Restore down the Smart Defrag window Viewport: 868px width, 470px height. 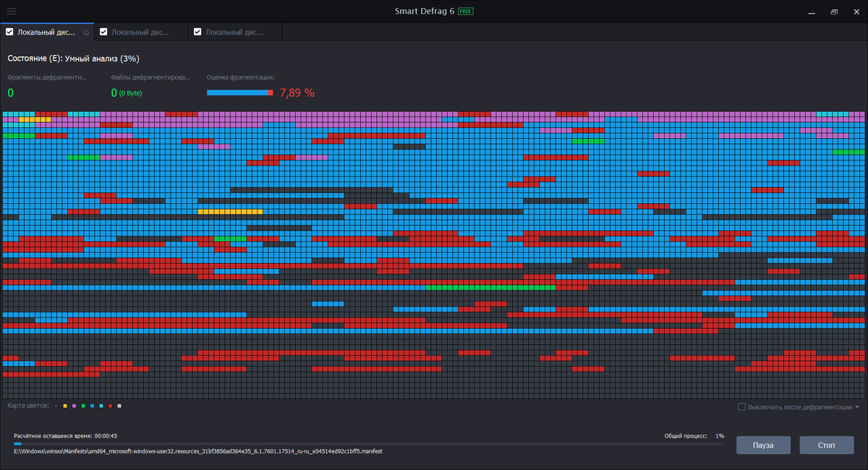pos(834,12)
